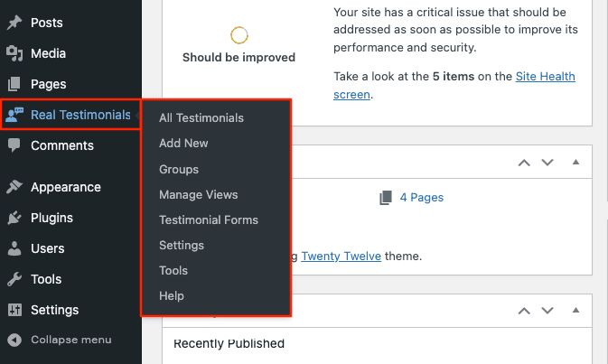Move the 4 Pages widget up
The width and height of the screenshot is (608, 364).
pos(524,163)
